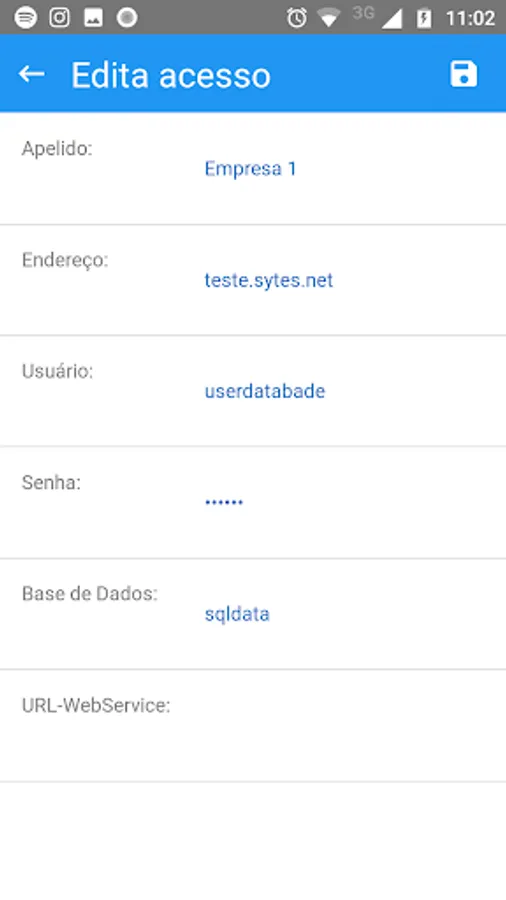Tap the circular record status icon

pos(127,17)
